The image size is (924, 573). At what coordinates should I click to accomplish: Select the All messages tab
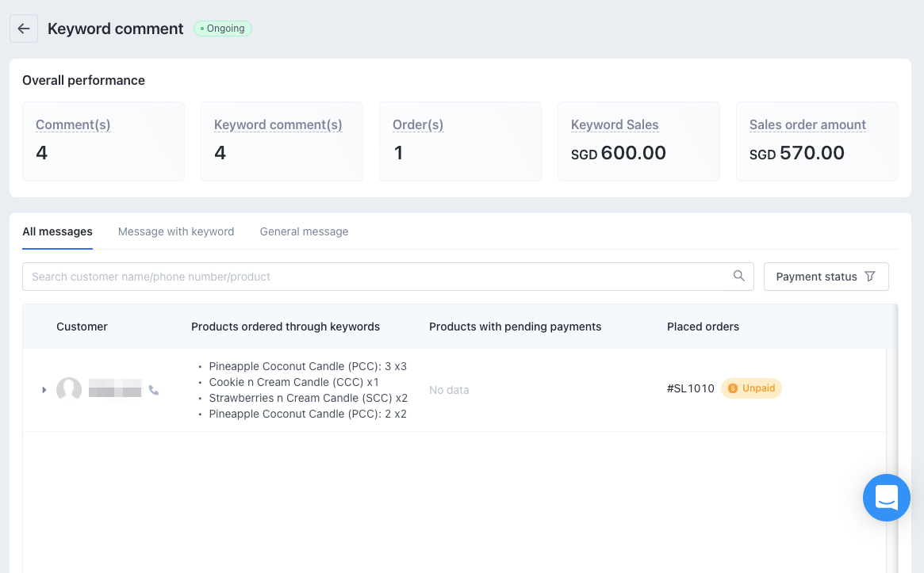pos(57,231)
